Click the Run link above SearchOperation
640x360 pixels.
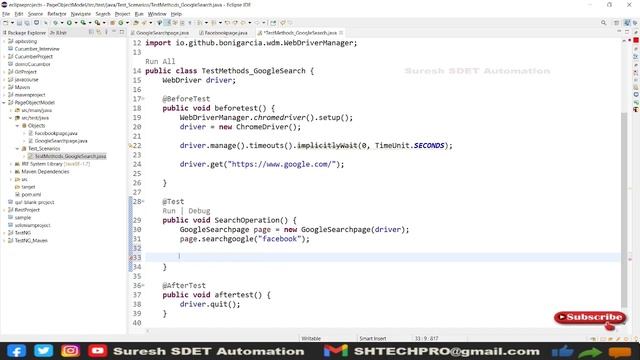pyautogui.click(x=169, y=211)
